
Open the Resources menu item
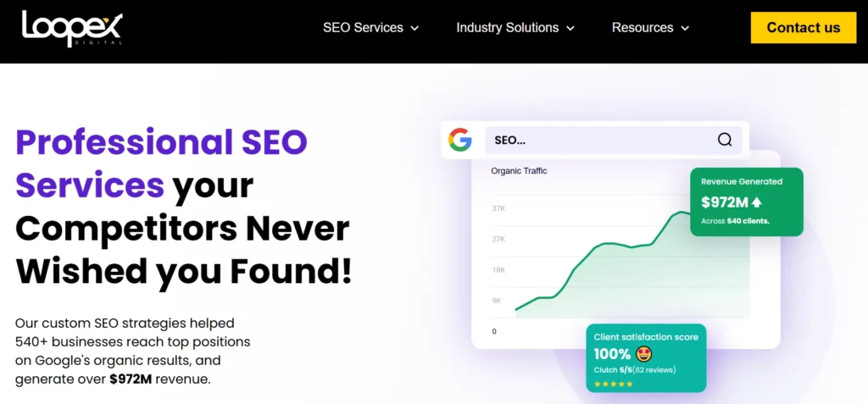point(643,28)
